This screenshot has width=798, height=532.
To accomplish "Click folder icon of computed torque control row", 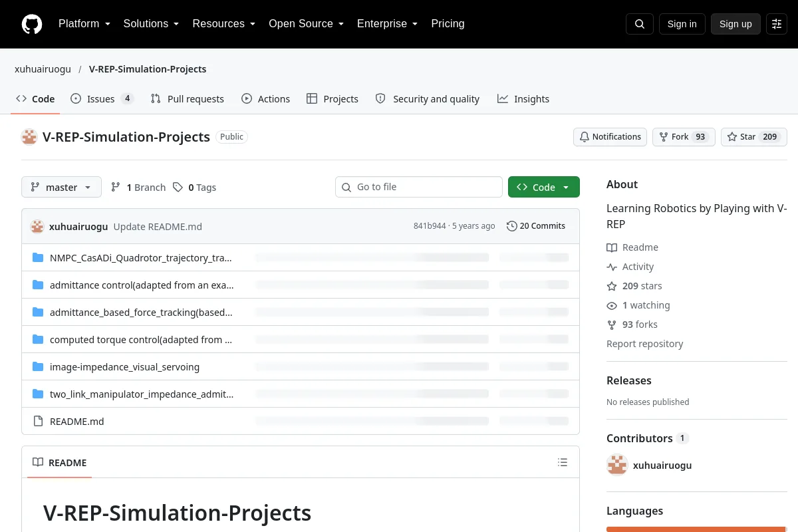I will pos(38,340).
